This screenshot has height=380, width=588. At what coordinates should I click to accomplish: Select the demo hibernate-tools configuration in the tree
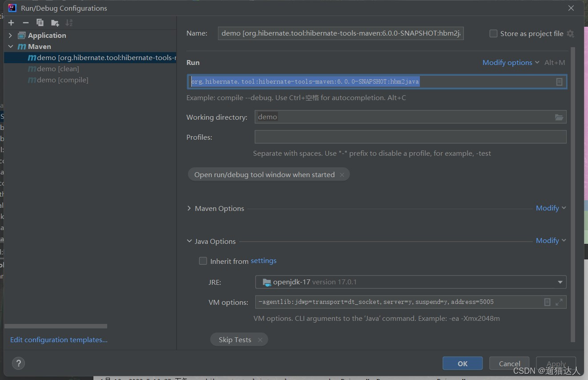click(x=90, y=57)
